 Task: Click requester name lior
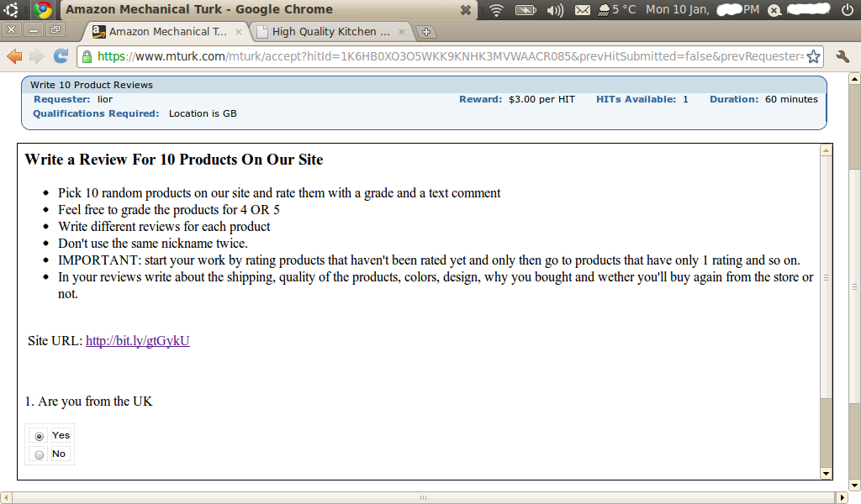click(105, 99)
